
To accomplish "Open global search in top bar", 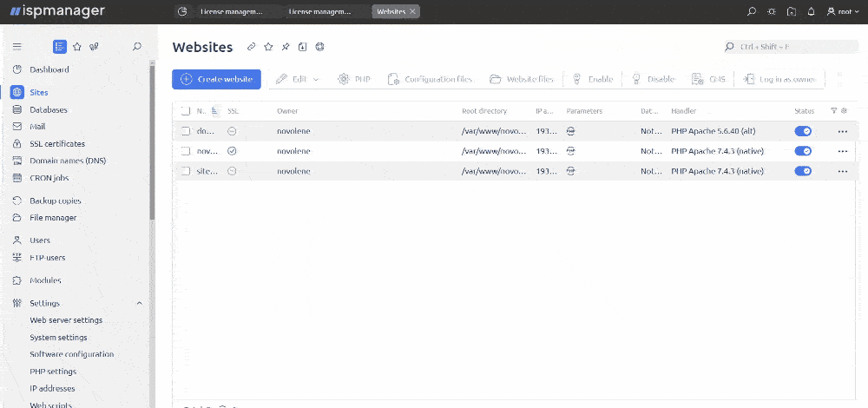I will [x=752, y=11].
